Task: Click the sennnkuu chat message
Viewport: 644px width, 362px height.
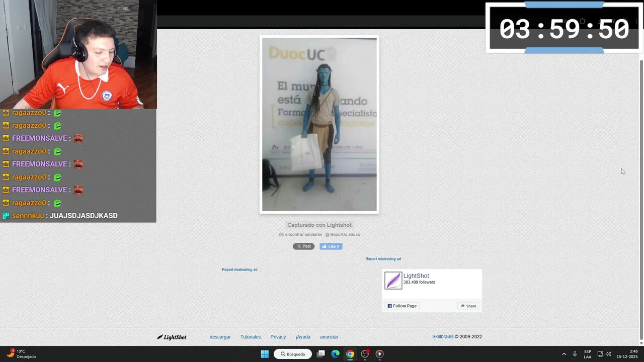Action: click(60, 216)
